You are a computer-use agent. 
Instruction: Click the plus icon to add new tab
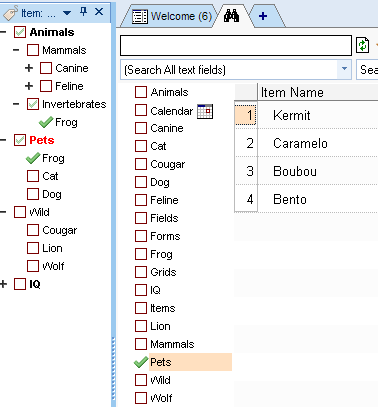click(263, 16)
